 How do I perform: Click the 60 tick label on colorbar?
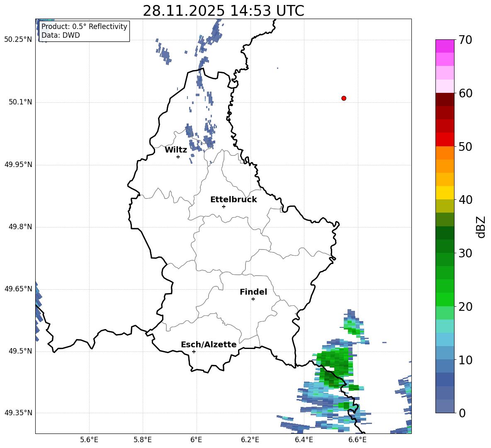click(465, 93)
